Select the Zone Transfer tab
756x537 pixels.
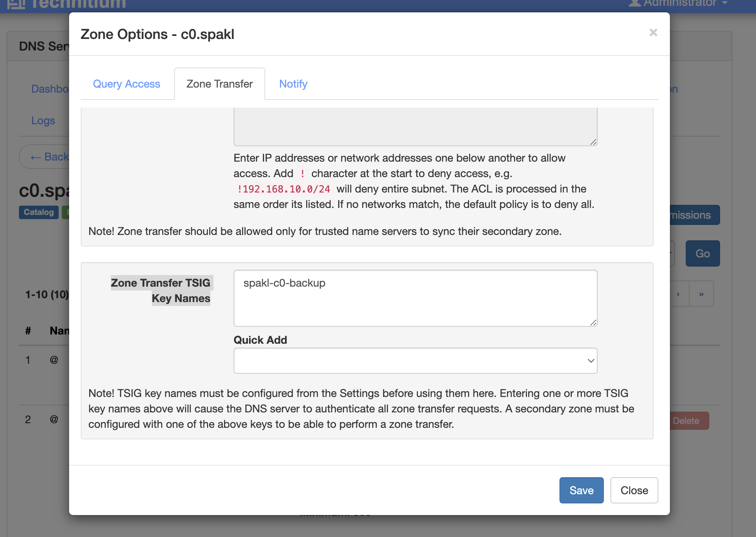(x=219, y=84)
